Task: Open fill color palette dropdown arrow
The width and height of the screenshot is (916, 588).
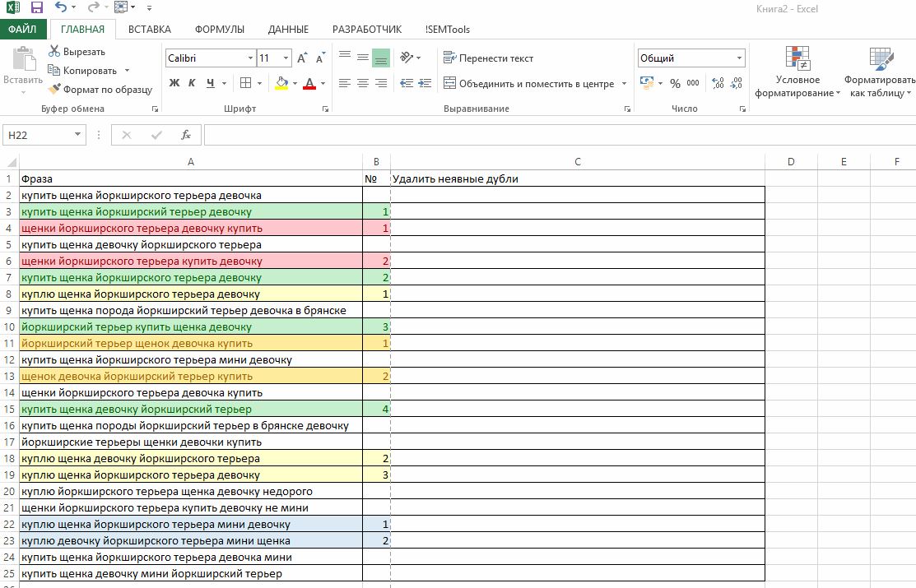Action: (295, 83)
